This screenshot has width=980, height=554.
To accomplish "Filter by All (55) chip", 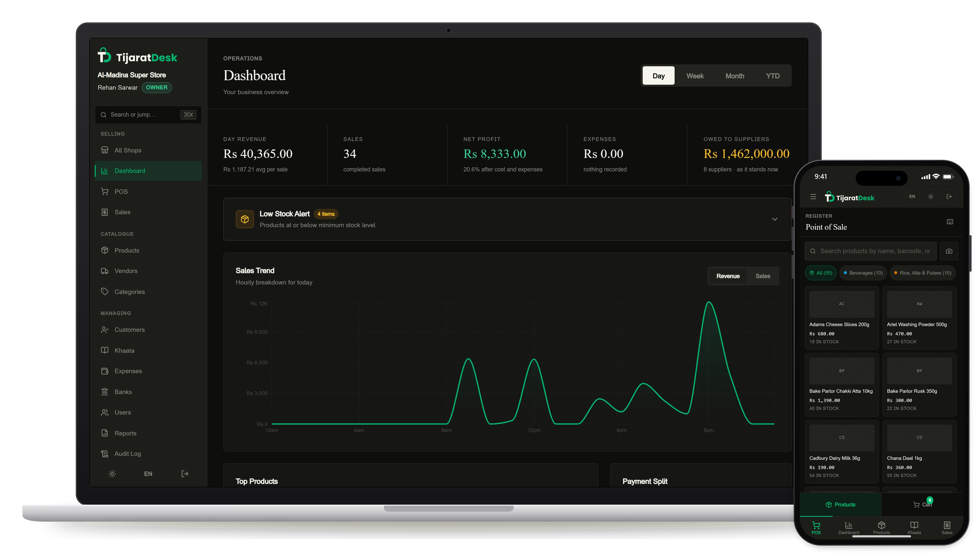I will [x=821, y=273].
